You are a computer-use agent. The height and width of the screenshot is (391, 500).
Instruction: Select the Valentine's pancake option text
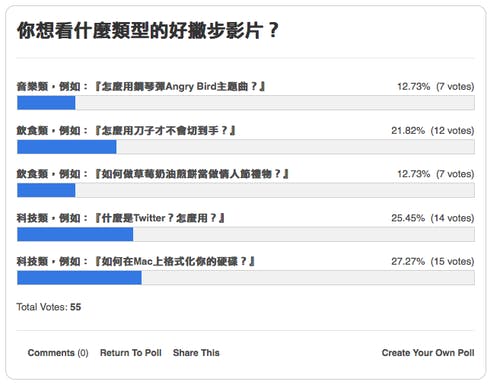[153, 174]
